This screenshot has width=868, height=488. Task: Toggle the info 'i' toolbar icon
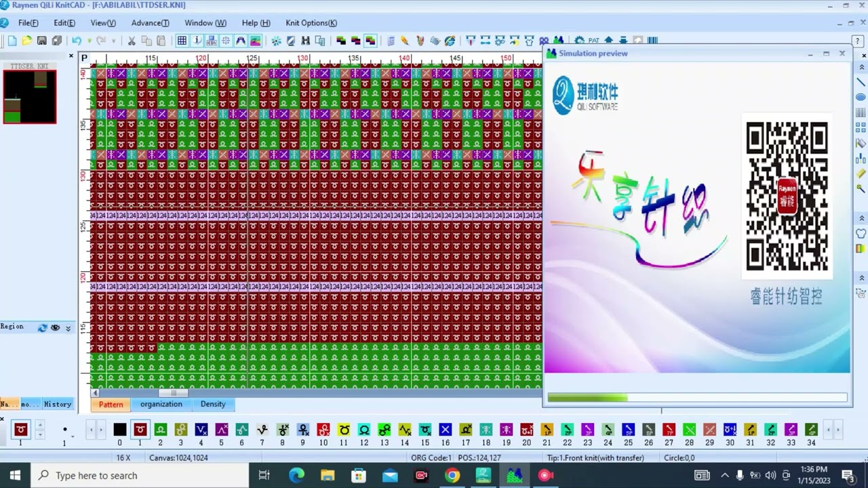tap(197, 41)
